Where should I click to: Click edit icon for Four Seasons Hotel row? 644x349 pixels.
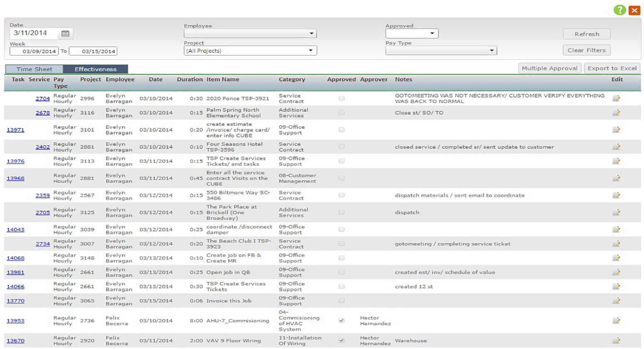point(616,147)
